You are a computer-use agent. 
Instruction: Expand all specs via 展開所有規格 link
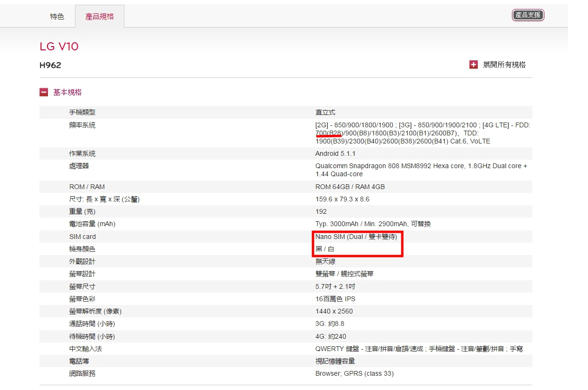(504, 65)
